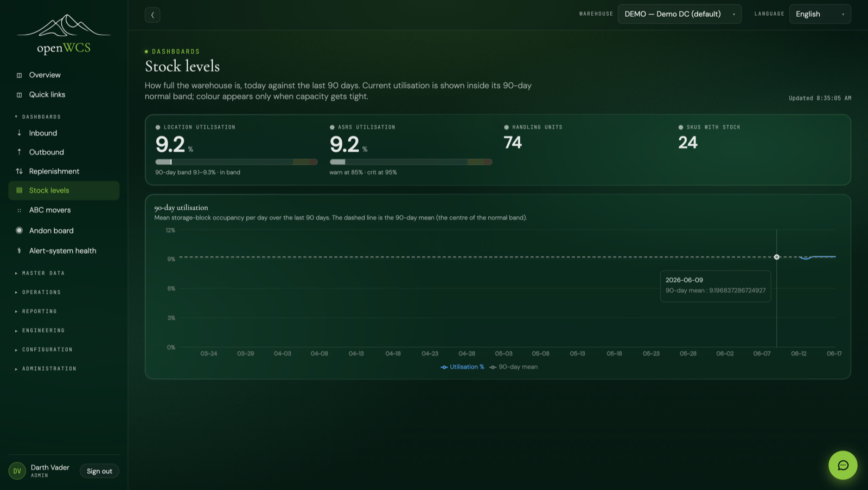Image resolution: width=868 pixels, height=490 pixels.
Task: Click the SKUs with Stock value 24
Action: (687, 143)
